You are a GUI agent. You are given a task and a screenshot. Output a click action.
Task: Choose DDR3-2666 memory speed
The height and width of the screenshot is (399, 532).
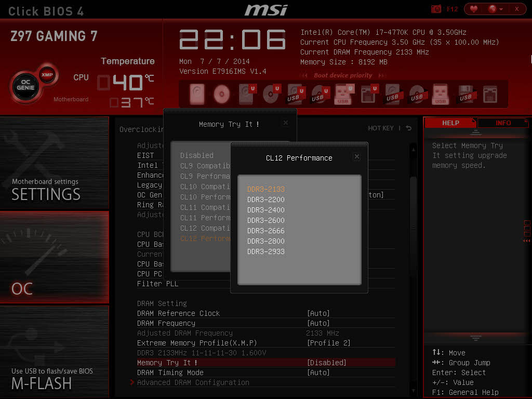[x=265, y=231]
